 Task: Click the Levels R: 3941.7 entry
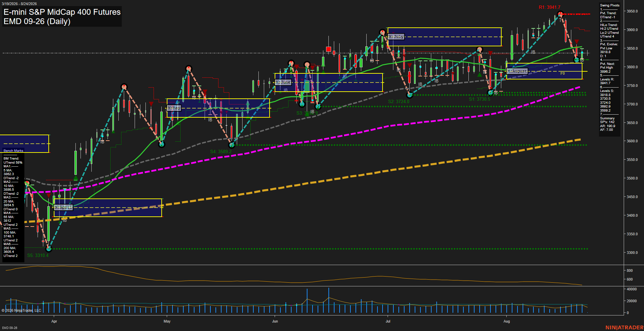click(x=607, y=81)
